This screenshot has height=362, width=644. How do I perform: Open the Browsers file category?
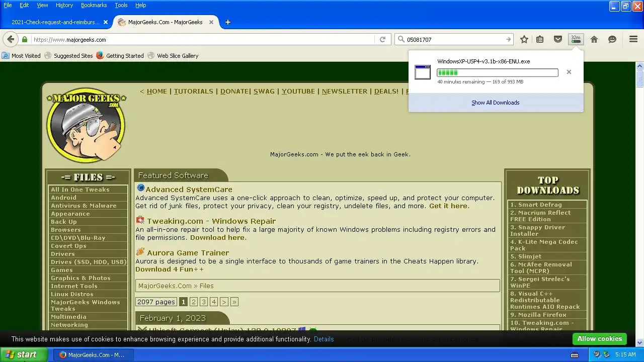click(x=66, y=230)
